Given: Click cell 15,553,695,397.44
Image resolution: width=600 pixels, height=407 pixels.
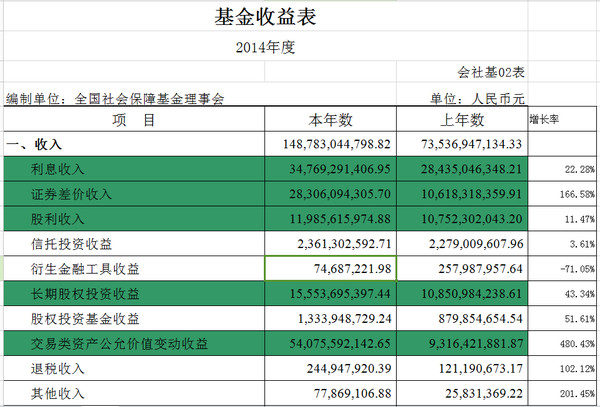Looking at the screenshot, I should pyautogui.click(x=331, y=293).
